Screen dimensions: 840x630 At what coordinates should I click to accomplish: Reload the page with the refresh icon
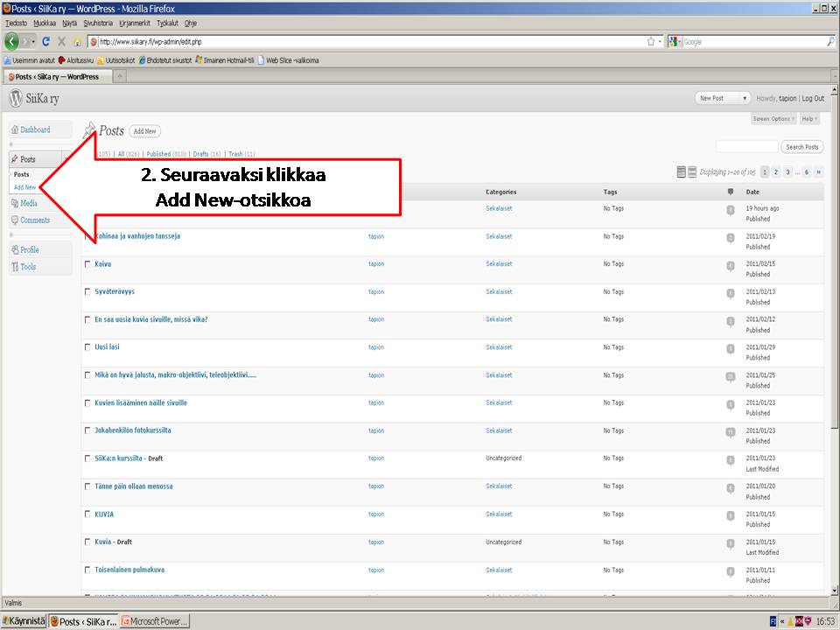45,41
